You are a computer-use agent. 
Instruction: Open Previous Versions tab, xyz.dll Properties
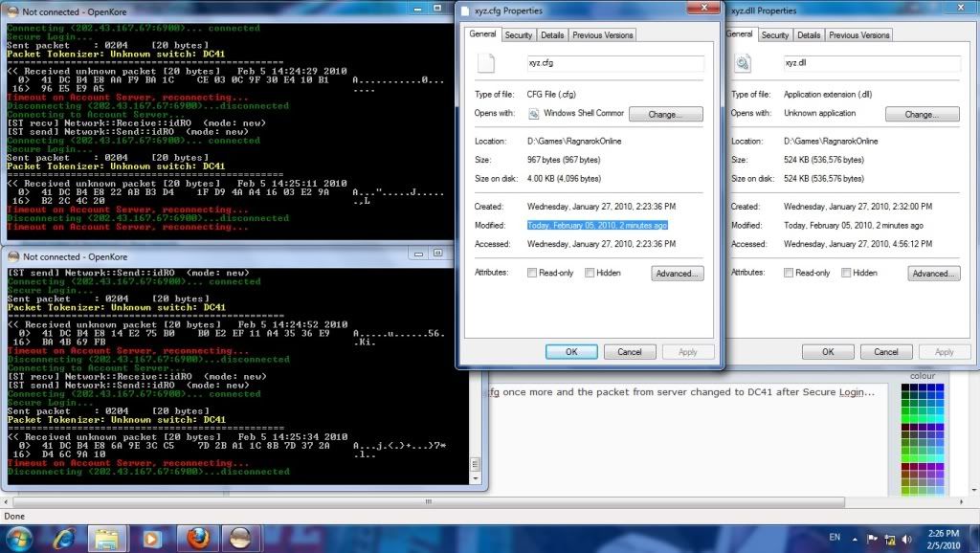(x=858, y=35)
